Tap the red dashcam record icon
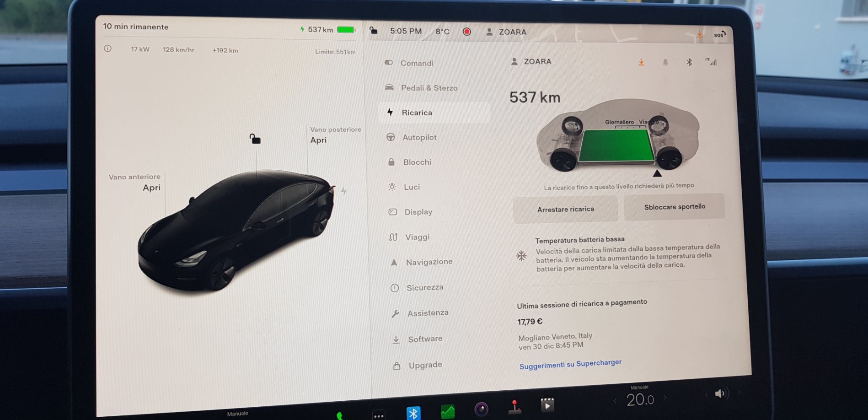The width and height of the screenshot is (868, 420). (x=466, y=32)
